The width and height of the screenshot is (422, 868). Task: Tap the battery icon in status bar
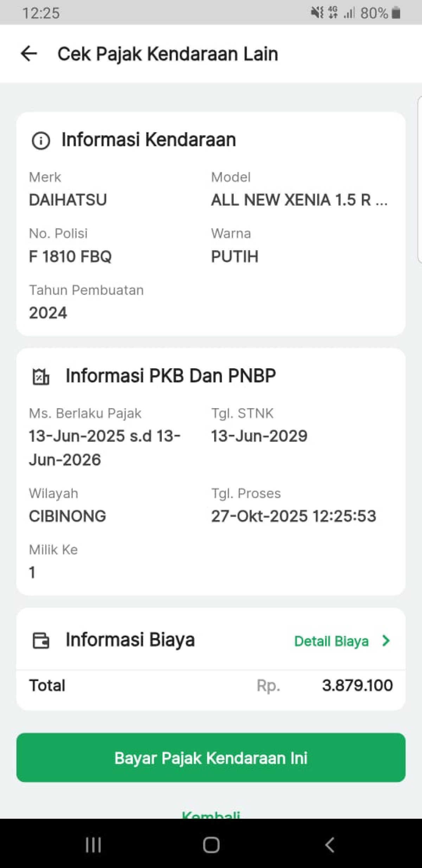click(396, 13)
